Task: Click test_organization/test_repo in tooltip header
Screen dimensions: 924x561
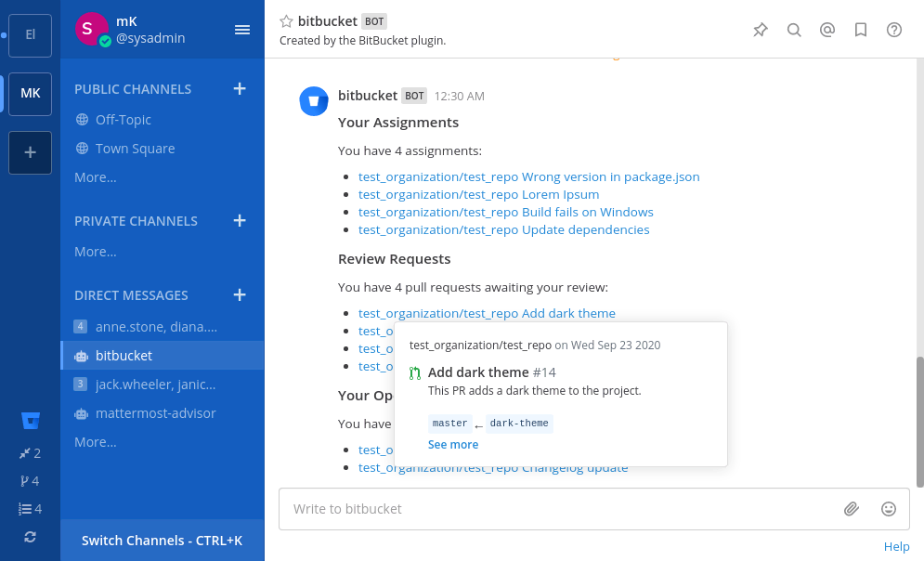Action: (x=480, y=346)
